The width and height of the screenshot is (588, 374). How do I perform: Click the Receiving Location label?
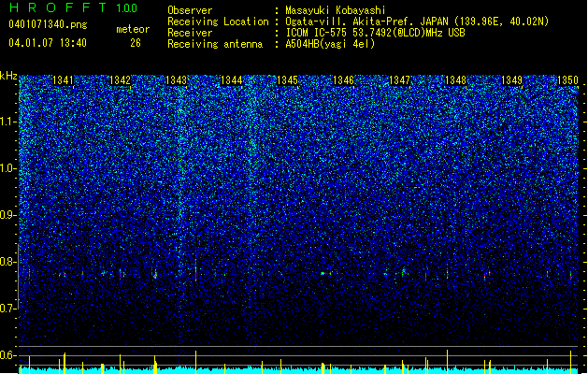pyautogui.click(x=218, y=22)
